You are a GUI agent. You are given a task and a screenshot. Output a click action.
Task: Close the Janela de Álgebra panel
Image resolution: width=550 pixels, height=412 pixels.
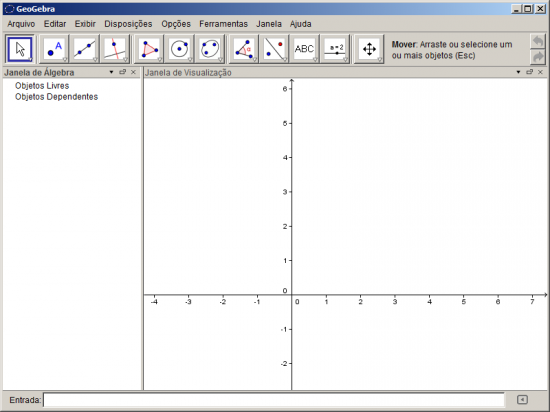pyautogui.click(x=133, y=72)
